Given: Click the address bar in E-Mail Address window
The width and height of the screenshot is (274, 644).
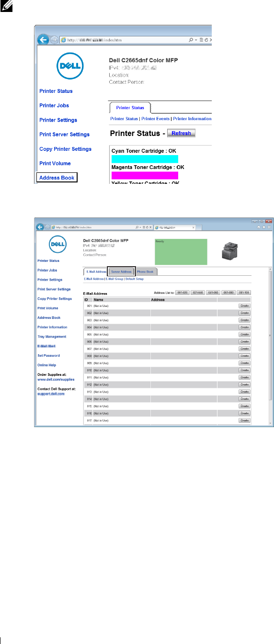Looking at the screenshot, I should (103, 227).
